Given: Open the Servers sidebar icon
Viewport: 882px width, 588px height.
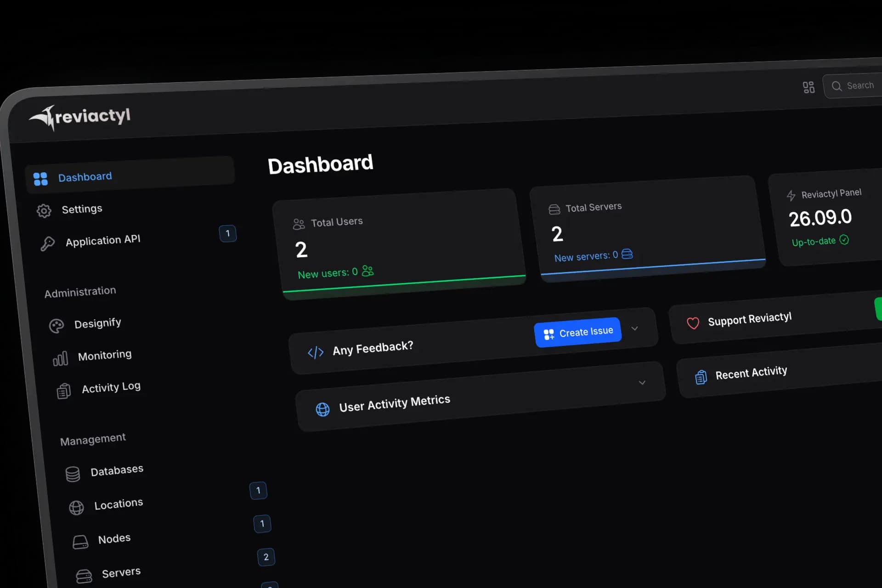Looking at the screenshot, I should pyautogui.click(x=84, y=576).
